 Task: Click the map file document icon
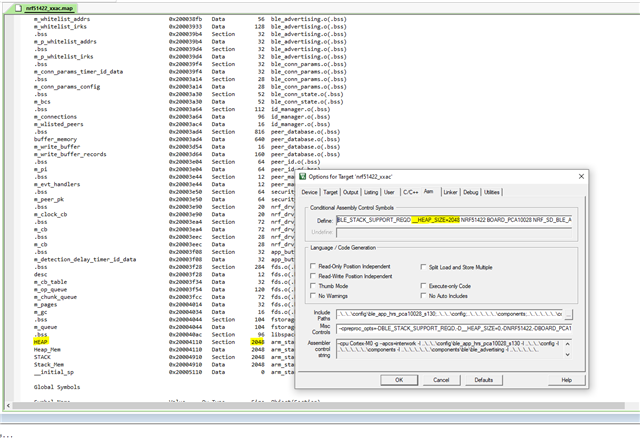(x=18, y=8)
